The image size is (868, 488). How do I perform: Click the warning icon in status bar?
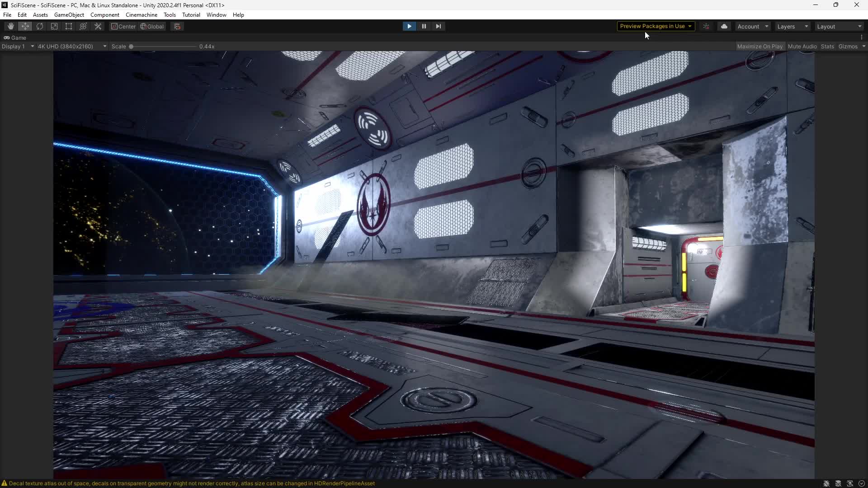(5, 483)
